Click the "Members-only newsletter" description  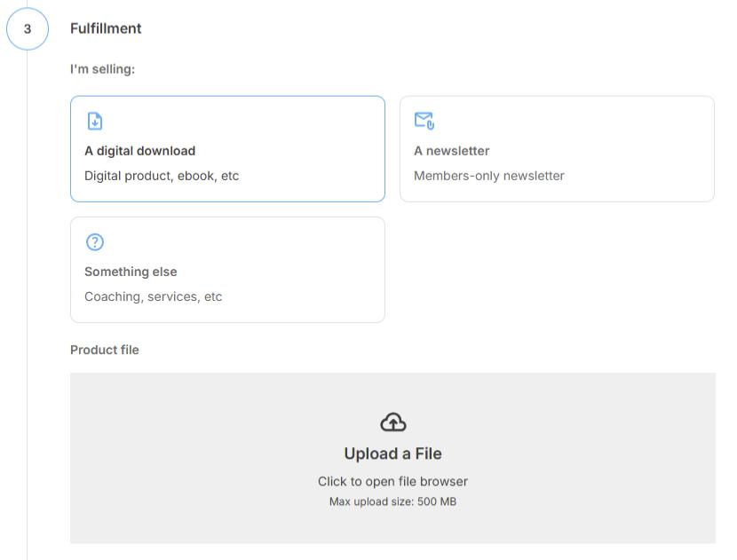[x=488, y=176]
